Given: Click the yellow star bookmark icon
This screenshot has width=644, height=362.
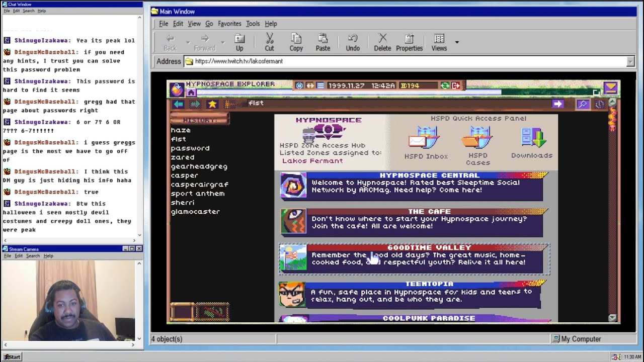Looking at the screenshot, I should point(212,104).
